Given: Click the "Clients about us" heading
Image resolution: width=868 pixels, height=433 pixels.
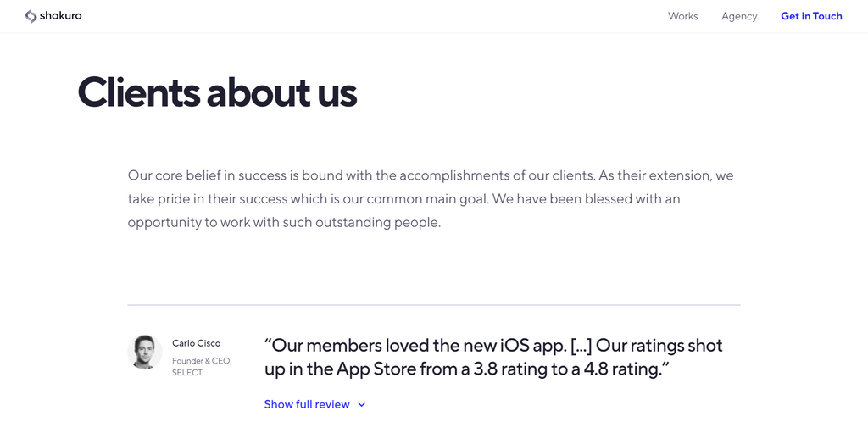Looking at the screenshot, I should 217,92.
